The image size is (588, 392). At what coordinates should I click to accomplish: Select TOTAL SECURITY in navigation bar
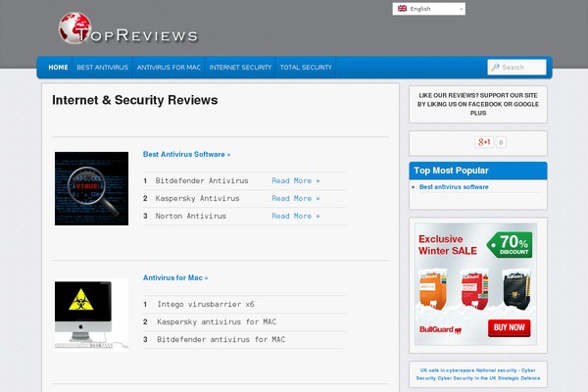(x=306, y=68)
